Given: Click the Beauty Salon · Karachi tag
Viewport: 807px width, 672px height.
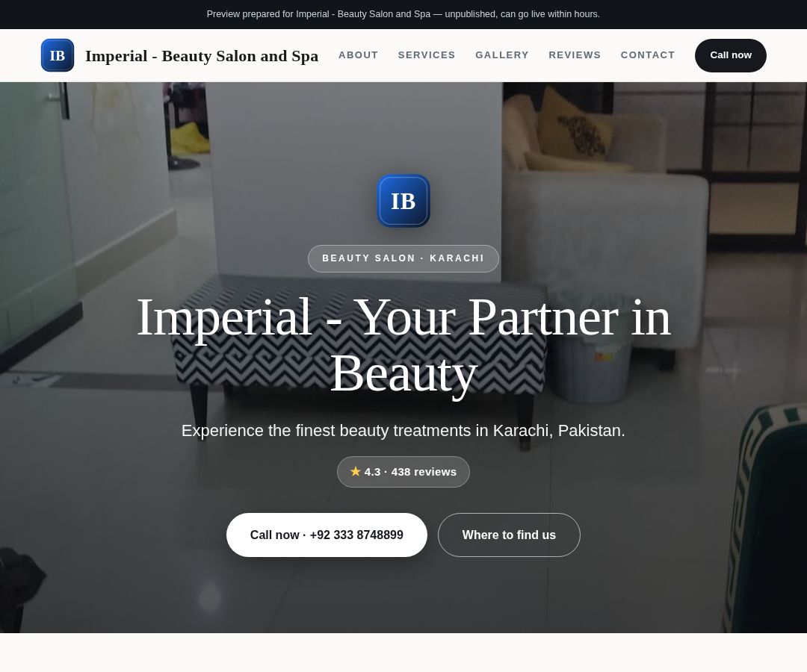Looking at the screenshot, I should (403, 258).
